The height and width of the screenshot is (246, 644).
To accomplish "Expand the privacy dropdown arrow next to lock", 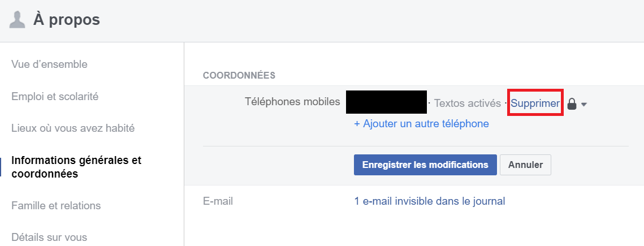I will click(584, 105).
